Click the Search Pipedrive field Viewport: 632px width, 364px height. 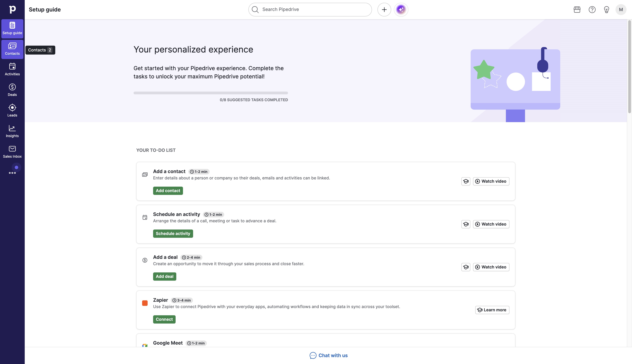pos(310,9)
